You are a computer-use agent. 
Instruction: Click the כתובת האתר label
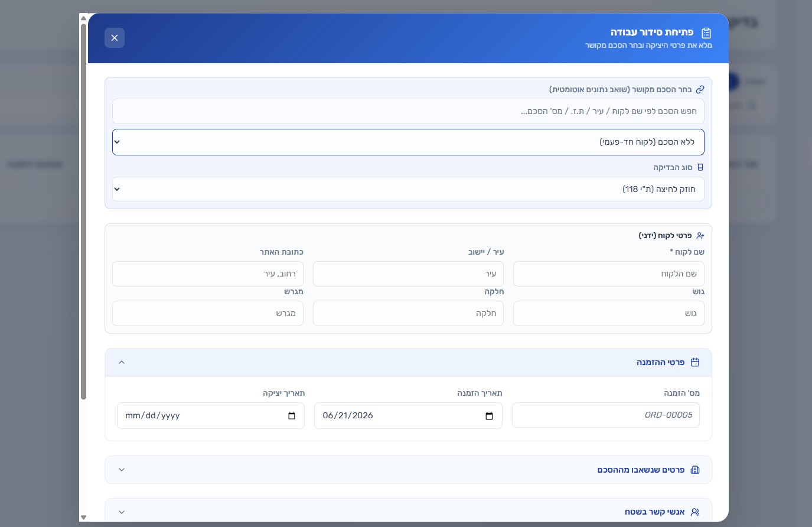[282, 252]
